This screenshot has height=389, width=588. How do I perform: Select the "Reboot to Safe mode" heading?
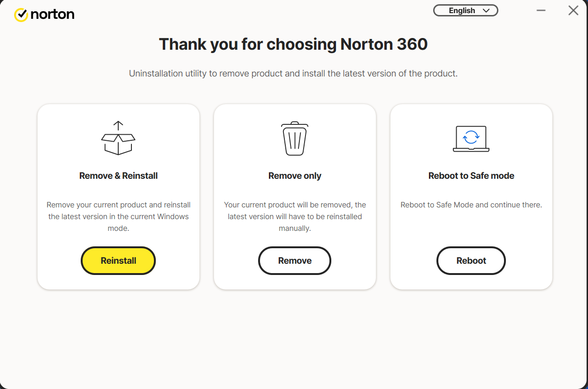point(471,176)
